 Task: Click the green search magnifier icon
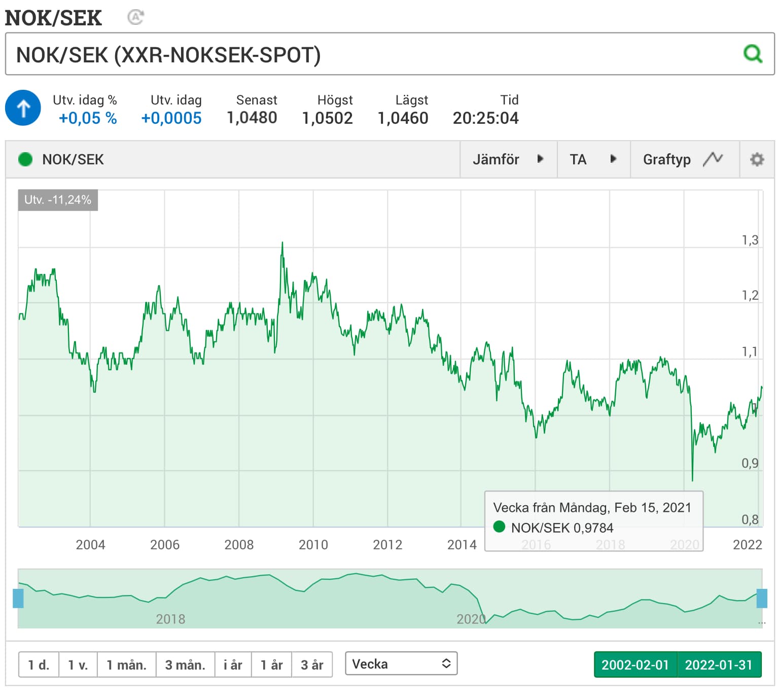point(752,54)
